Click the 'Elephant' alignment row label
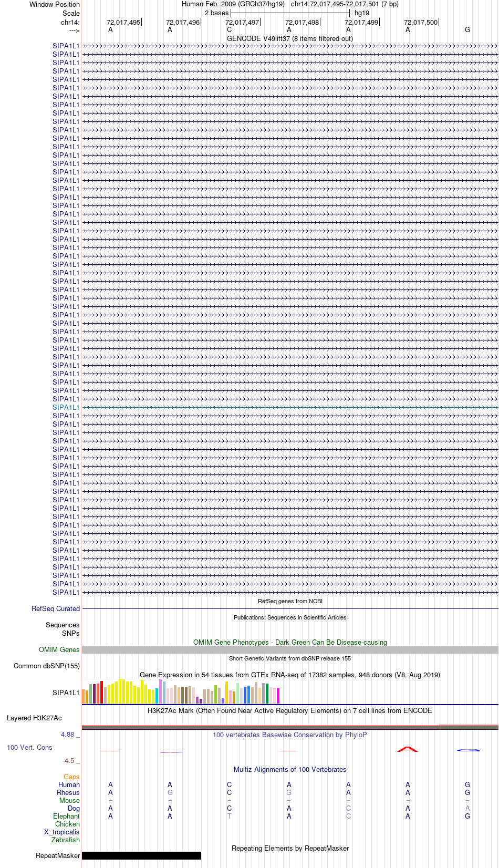Viewport: 499px width, 868px height. tap(66, 816)
